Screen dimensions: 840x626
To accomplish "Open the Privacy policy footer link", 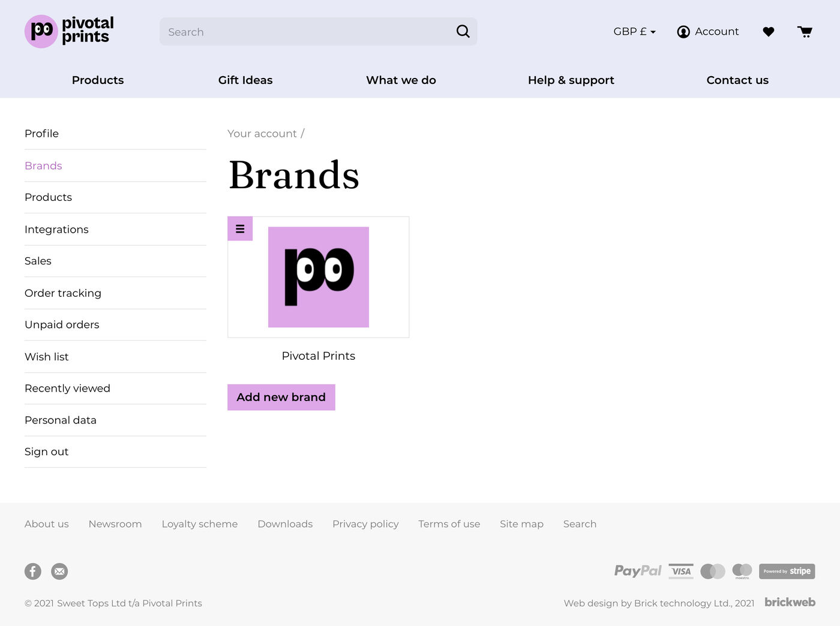I will 365,524.
